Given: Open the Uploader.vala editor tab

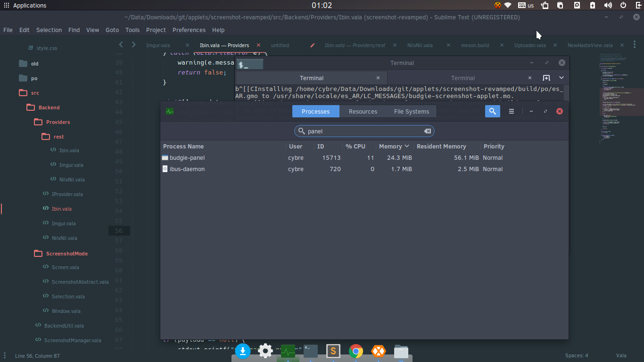Looking at the screenshot, I should click(530, 45).
